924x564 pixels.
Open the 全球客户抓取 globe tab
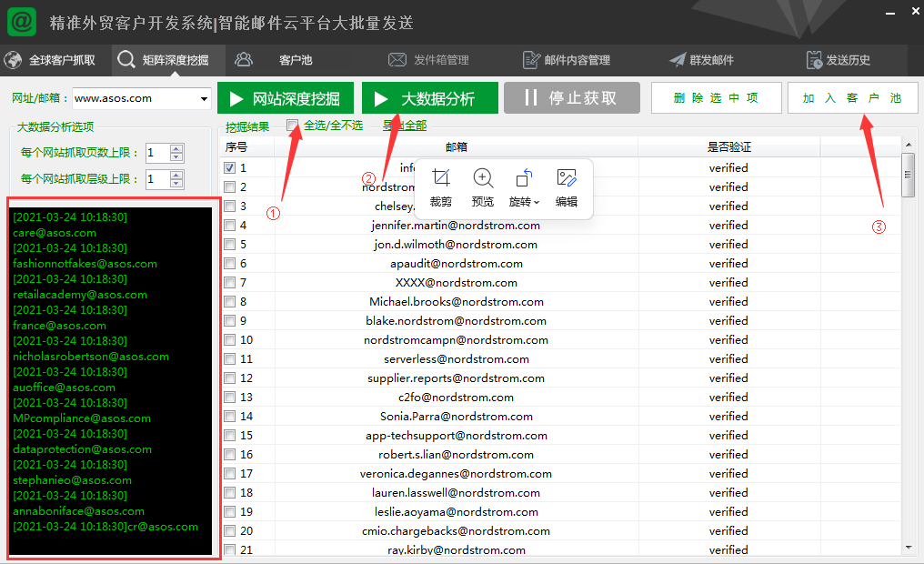(x=49, y=60)
